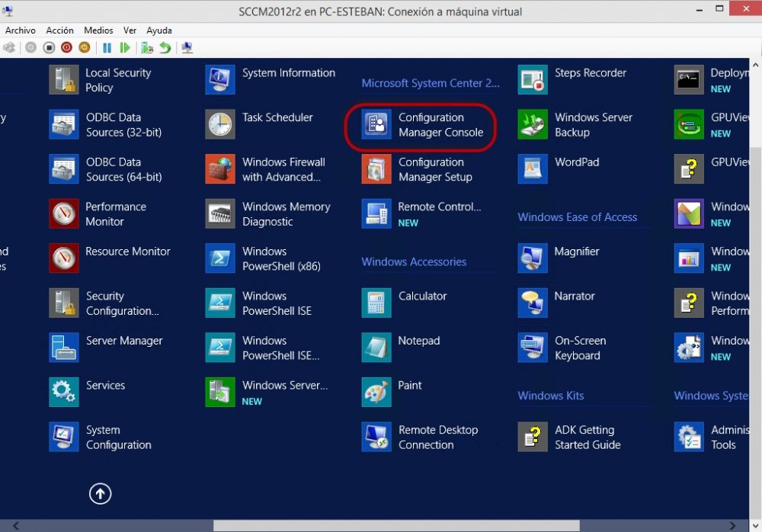Open Security Configuration wizard tile
This screenshot has height=532, width=762.
pyautogui.click(x=104, y=303)
